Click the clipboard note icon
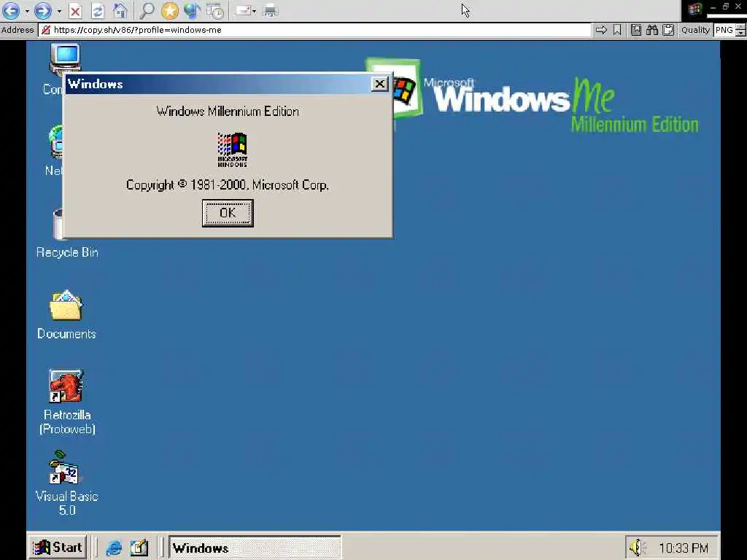This screenshot has width=747, height=560. [x=668, y=30]
